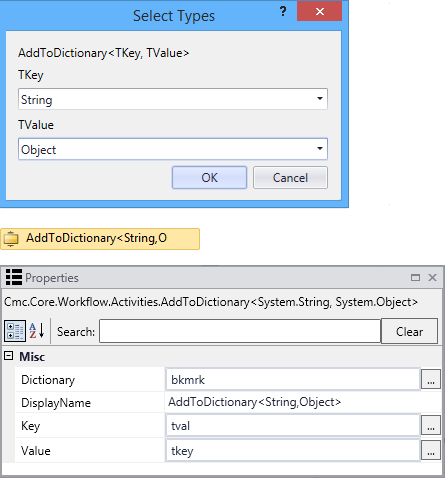Click the AddToDictionary<TKey, TValue> heading
The width and height of the screenshot is (446, 478).
(103, 53)
